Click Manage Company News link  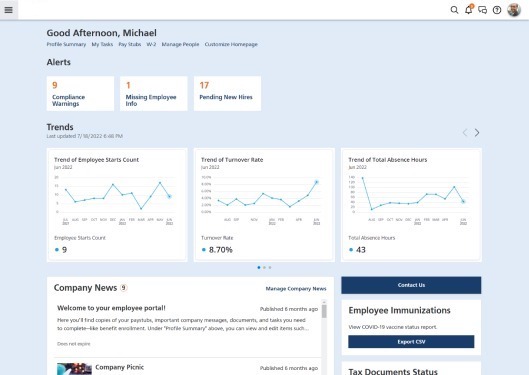(296, 289)
